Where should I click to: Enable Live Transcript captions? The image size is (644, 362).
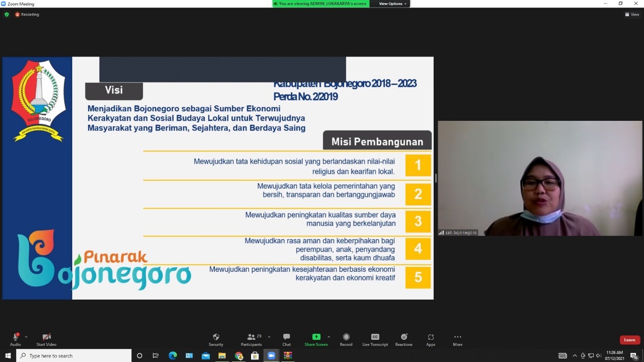coord(375,338)
